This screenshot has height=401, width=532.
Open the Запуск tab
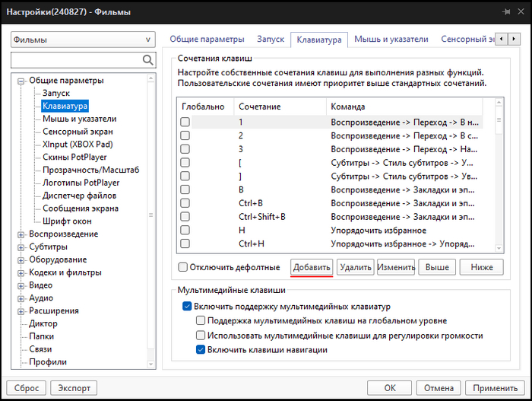pyautogui.click(x=271, y=40)
